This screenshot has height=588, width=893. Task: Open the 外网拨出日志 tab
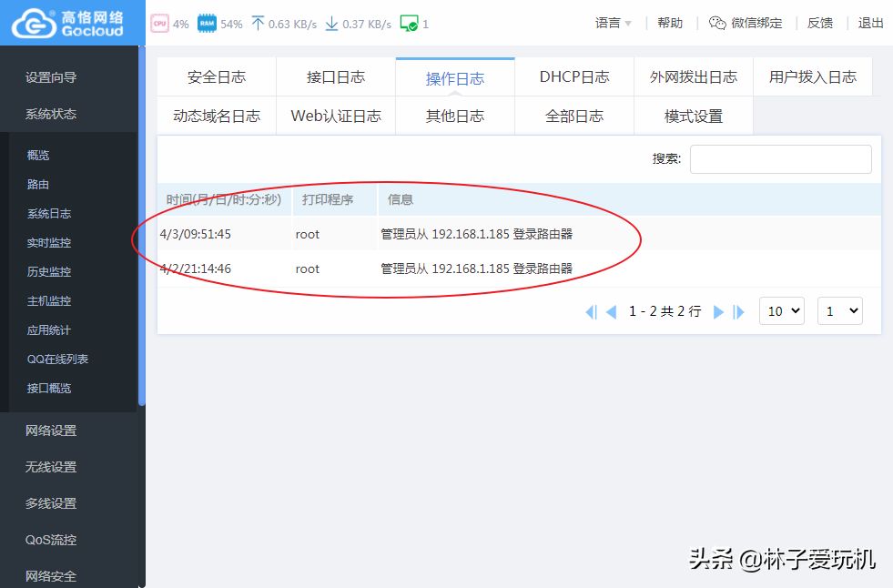(x=694, y=76)
